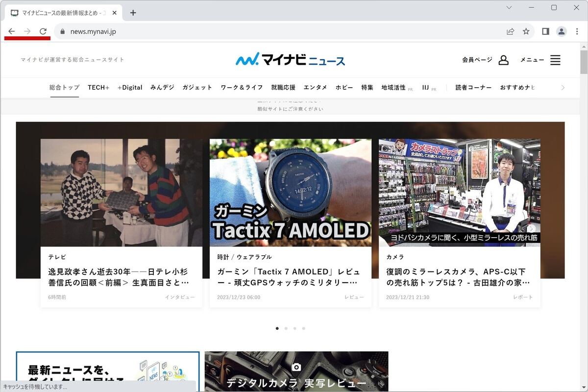This screenshot has width=588, height=392.
Task: Open the デジタルカメラ 実写レビュー banner
Action: (296, 371)
